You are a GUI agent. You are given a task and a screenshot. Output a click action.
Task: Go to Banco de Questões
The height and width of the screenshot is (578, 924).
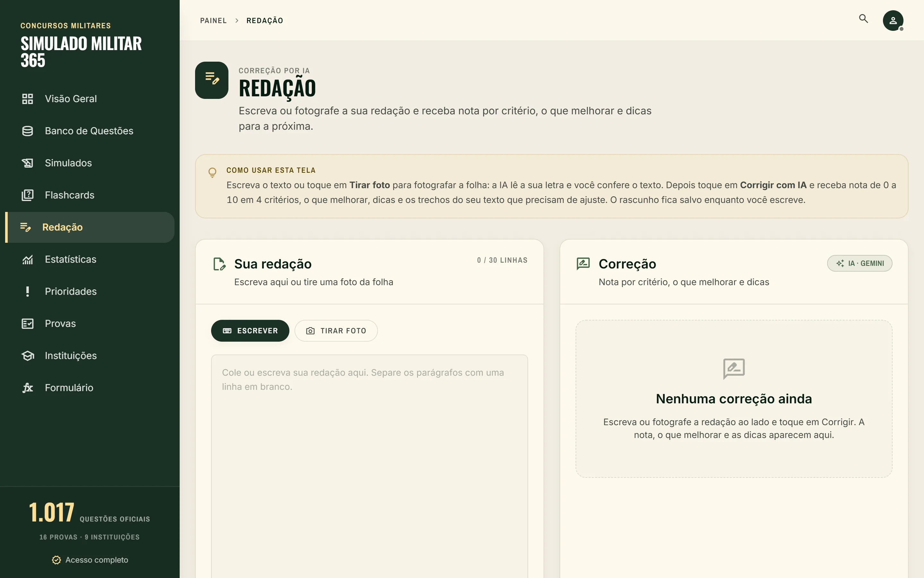pyautogui.click(x=90, y=131)
